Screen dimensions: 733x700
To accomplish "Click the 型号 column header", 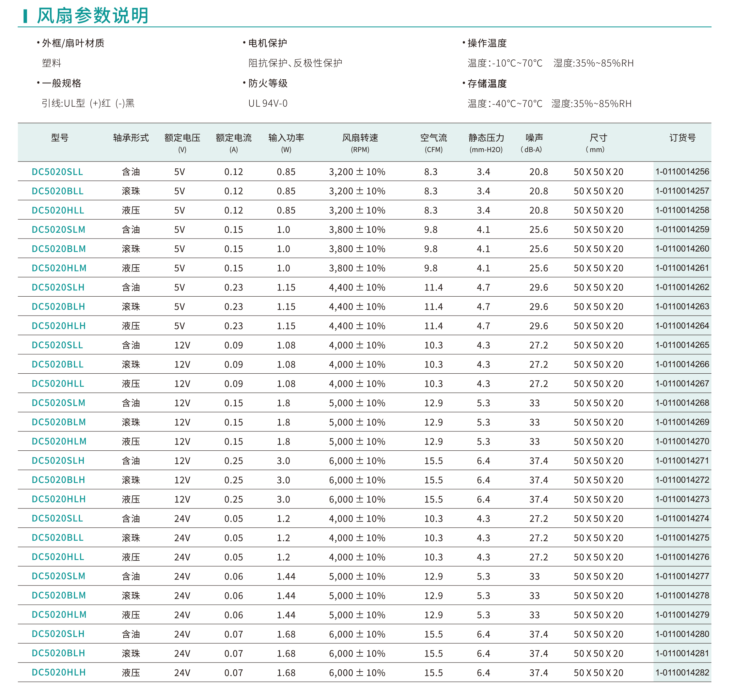I will (60, 138).
